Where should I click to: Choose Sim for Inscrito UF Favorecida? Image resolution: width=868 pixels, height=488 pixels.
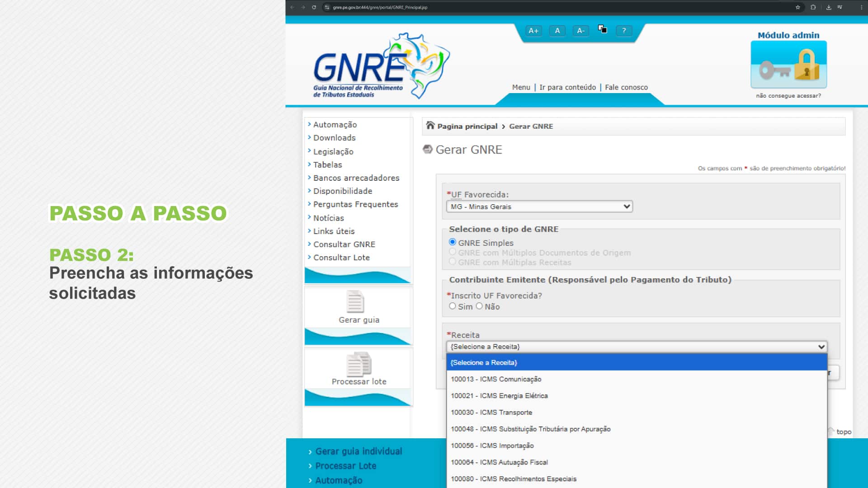(x=453, y=306)
